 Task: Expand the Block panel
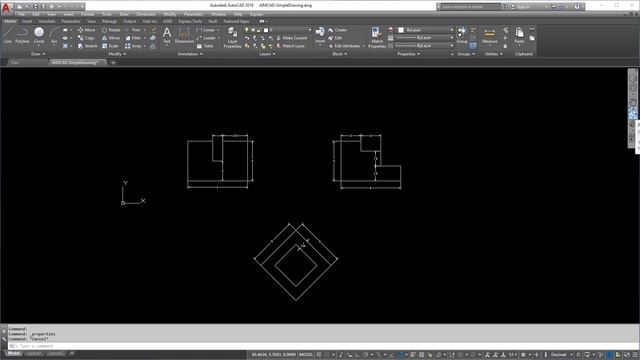point(340,54)
